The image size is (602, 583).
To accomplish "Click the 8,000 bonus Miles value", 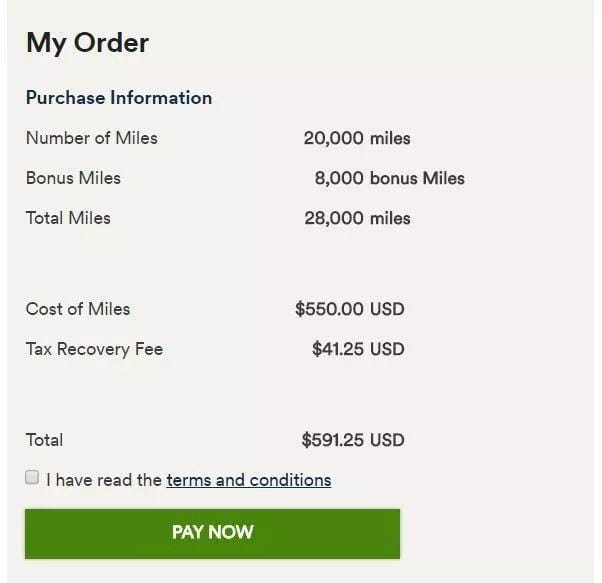I will (389, 179).
